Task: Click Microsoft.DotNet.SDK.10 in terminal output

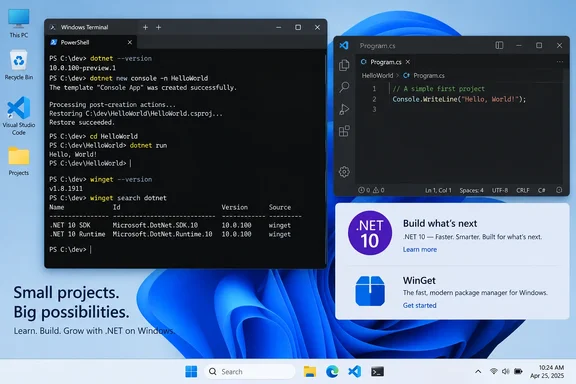Action: click(x=155, y=225)
